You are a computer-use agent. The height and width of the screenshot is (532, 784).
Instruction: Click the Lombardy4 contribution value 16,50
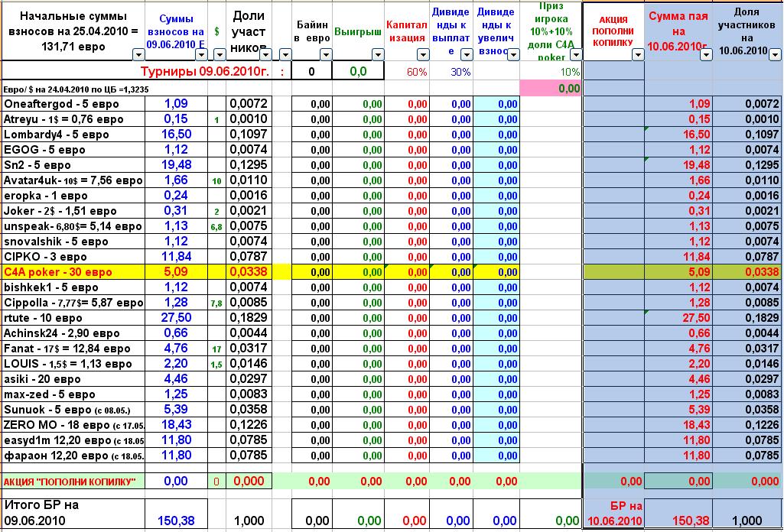(x=176, y=135)
